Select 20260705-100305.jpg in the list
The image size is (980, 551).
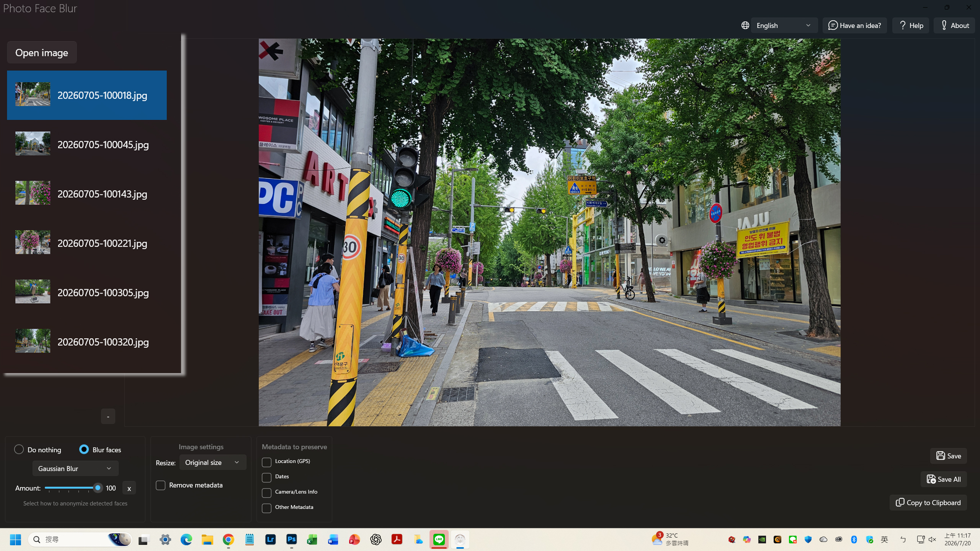[87, 292]
